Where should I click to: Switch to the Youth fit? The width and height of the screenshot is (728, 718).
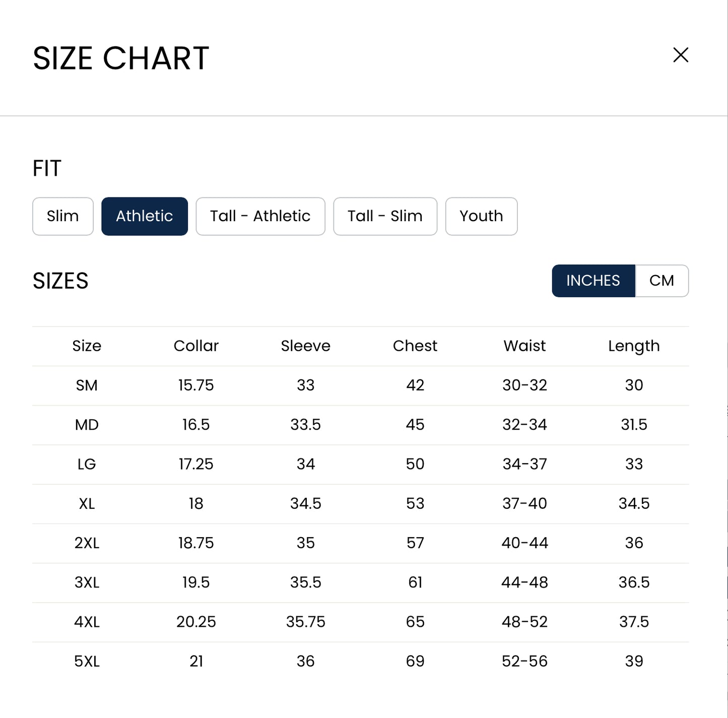coord(481,216)
